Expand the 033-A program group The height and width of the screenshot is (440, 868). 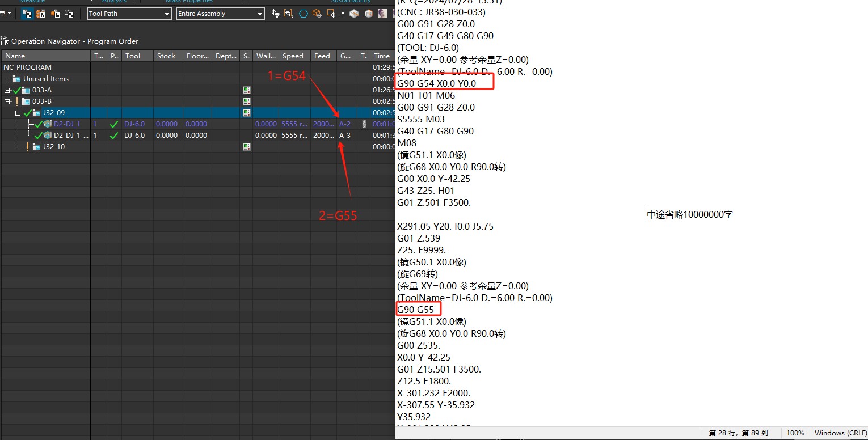7,90
